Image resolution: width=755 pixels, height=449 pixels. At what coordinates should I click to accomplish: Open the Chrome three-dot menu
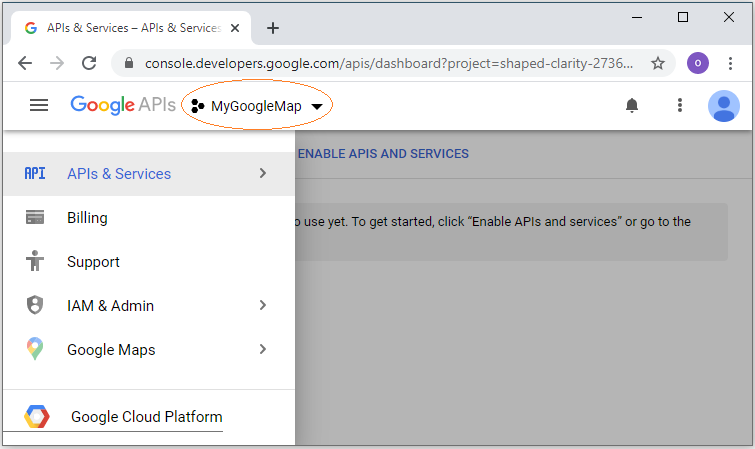tap(730, 63)
